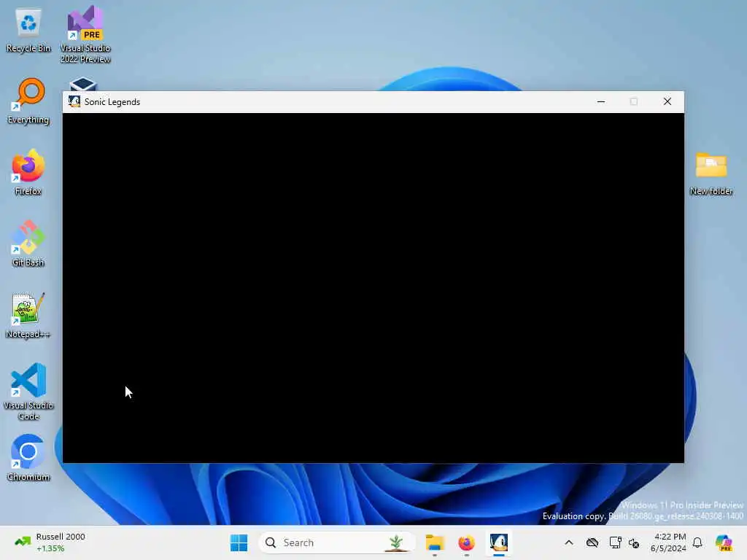Image resolution: width=747 pixels, height=560 pixels.
Task: Click the Sonic Legends title bar icon
Action: click(x=74, y=101)
